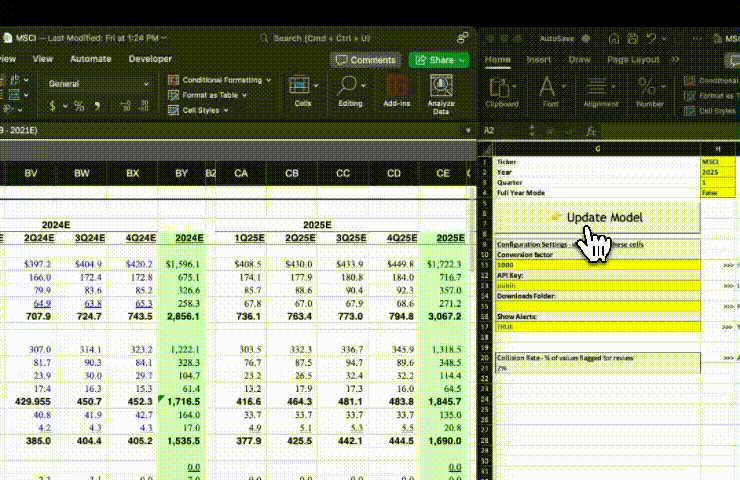Viewport: 740px width, 480px height.
Task: Increase decimal places
Action: pyautogui.click(x=126, y=106)
